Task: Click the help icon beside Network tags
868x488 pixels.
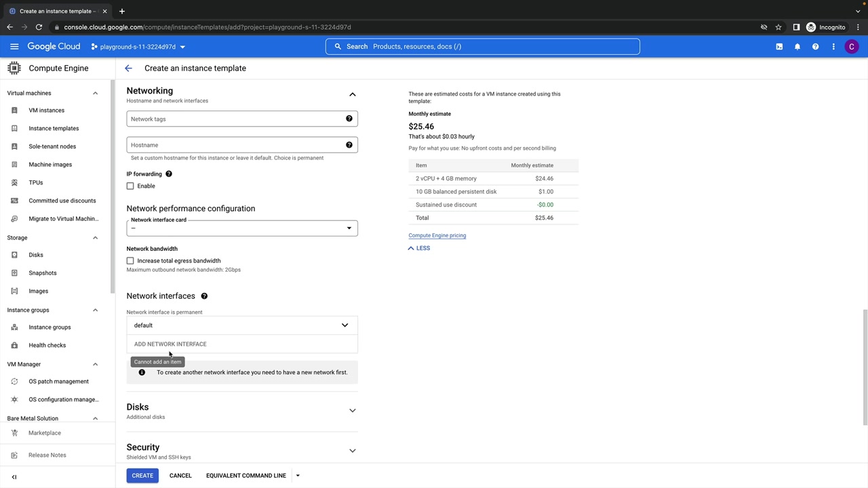Action: point(349,119)
